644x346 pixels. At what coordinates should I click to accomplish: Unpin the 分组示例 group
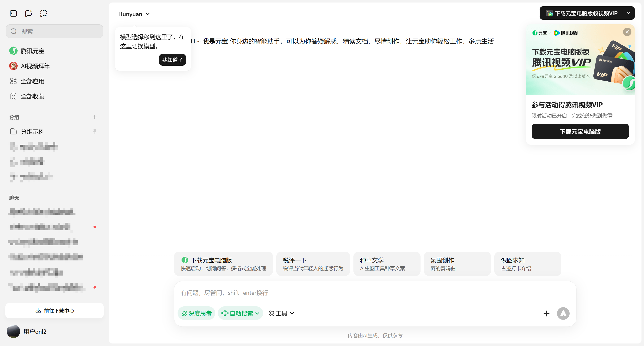[95, 131]
